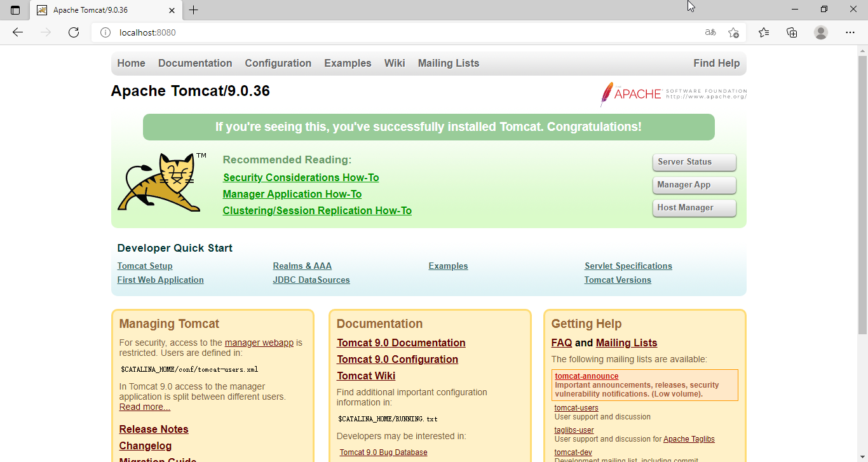Open a new tab with plus icon
The height and width of the screenshot is (462, 868).
pos(194,10)
